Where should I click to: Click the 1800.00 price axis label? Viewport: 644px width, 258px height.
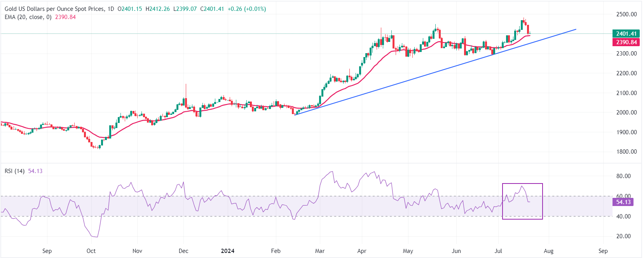click(x=626, y=152)
